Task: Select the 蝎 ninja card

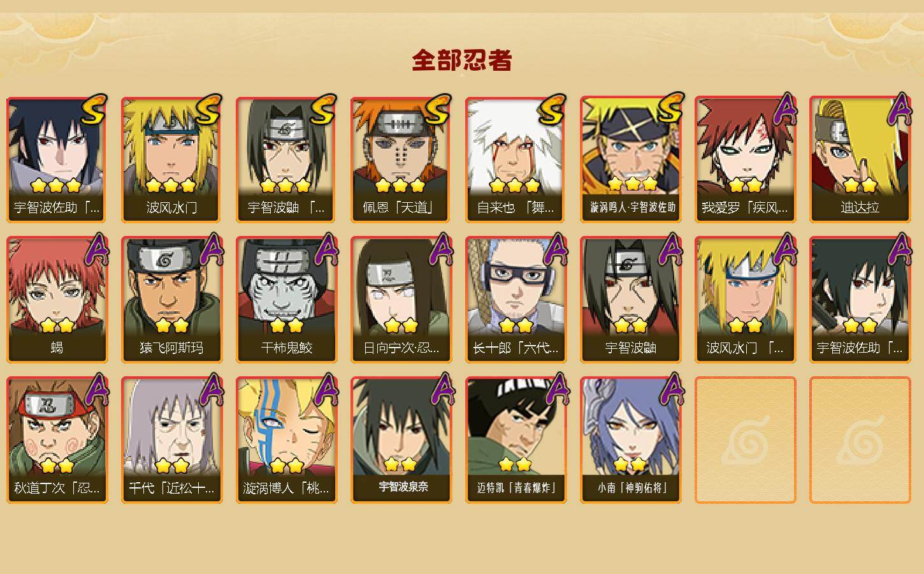Action: pos(57,300)
